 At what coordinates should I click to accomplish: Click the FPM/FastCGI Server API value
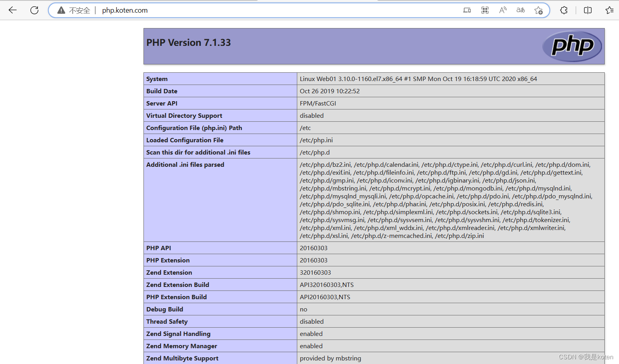(318, 103)
